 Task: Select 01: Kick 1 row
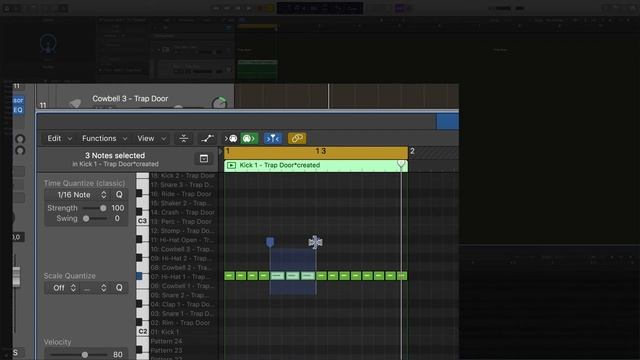pyautogui.click(x=182, y=332)
